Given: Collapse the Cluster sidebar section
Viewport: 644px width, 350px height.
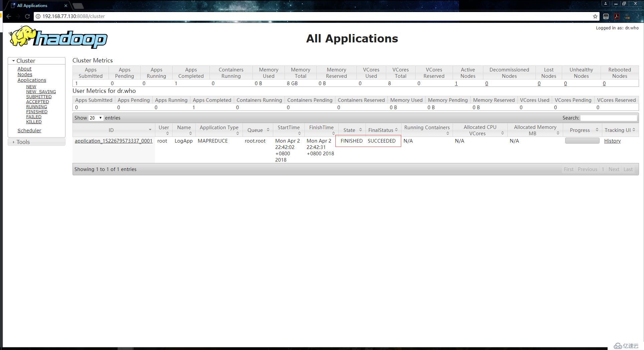Looking at the screenshot, I should pyautogui.click(x=36, y=61).
